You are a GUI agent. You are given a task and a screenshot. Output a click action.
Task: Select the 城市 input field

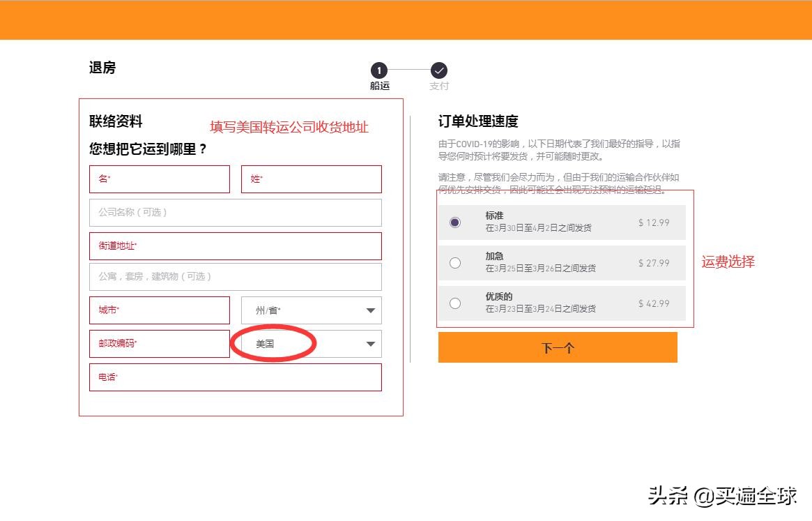coord(159,310)
